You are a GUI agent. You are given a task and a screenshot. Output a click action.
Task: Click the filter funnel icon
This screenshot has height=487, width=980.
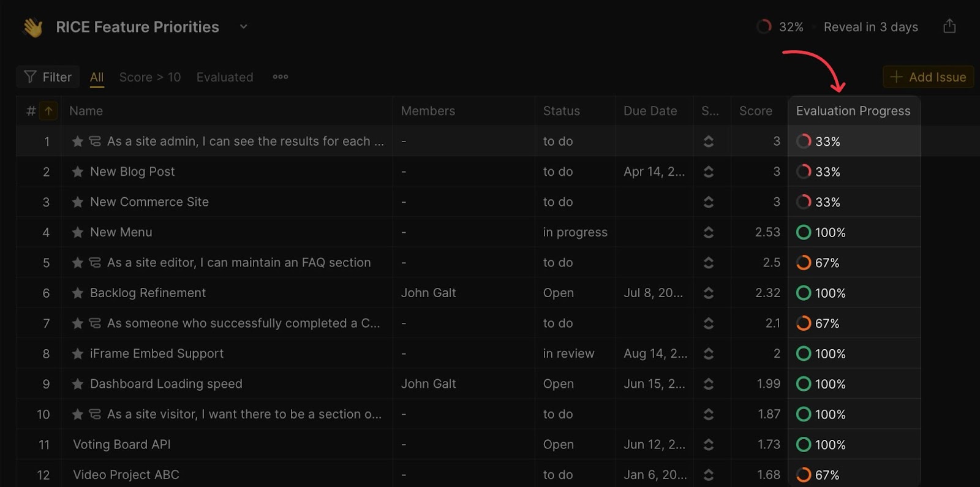[x=30, y=77]
